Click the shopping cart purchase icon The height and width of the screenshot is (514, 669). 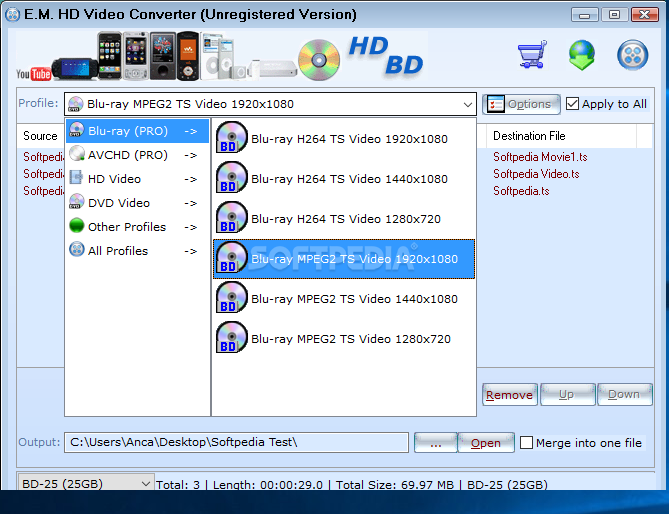(x=532, y=54)
